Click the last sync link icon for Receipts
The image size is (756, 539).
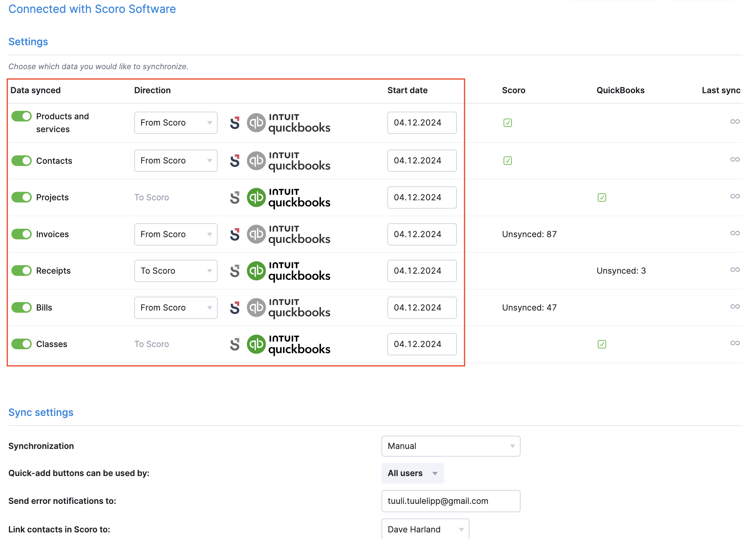(x=735, y=269)
